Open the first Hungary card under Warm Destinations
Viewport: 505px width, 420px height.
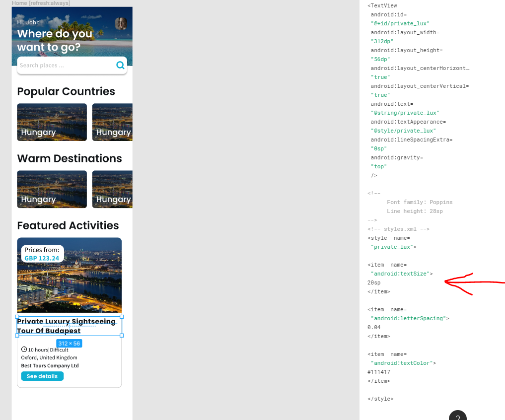52,189
